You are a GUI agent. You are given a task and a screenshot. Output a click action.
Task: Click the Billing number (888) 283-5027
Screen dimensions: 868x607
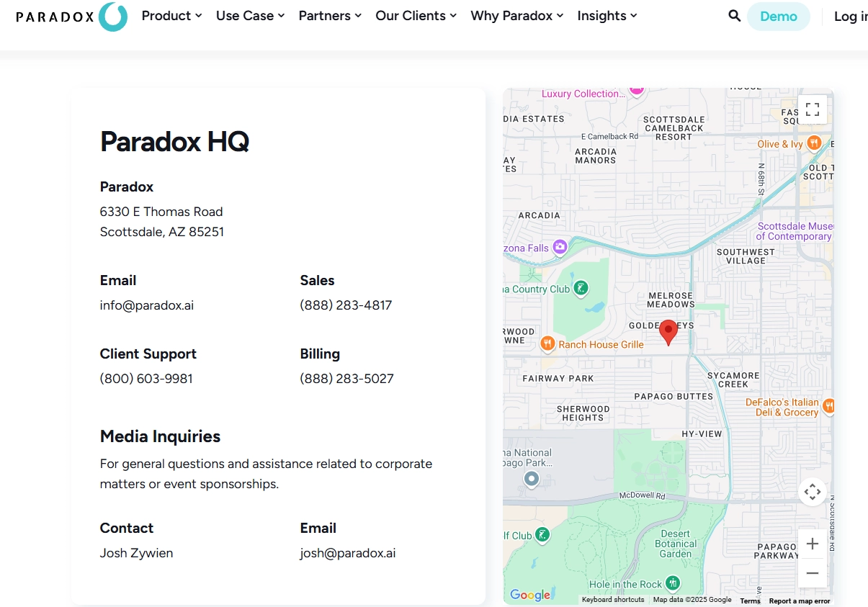pos(347,379)
